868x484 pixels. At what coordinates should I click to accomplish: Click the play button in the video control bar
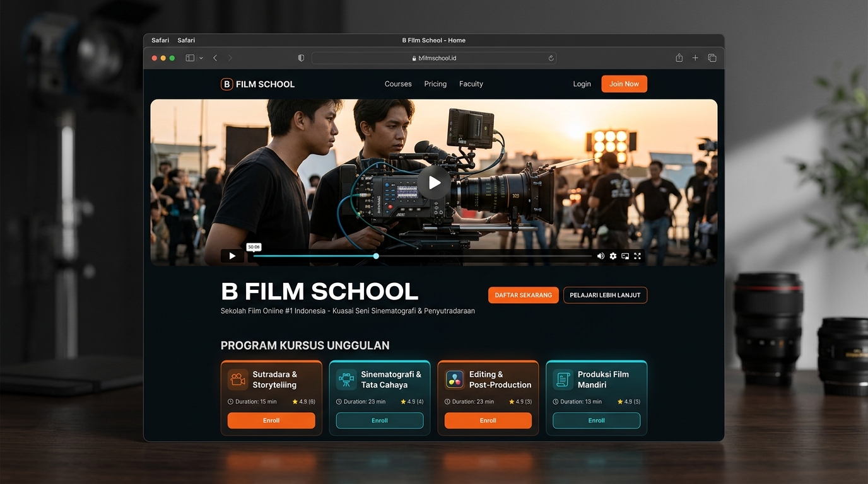(x=232, y=256)
